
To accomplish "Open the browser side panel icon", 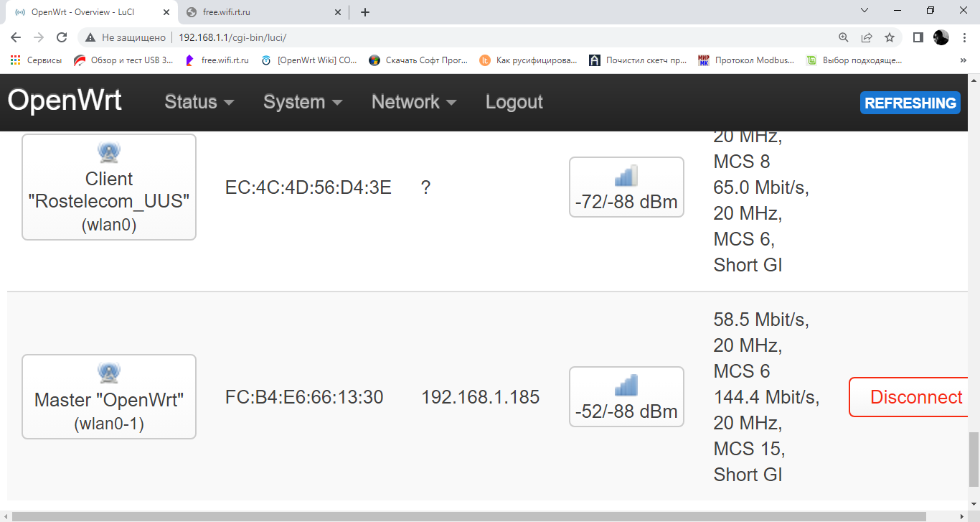I will click(918, 37).
